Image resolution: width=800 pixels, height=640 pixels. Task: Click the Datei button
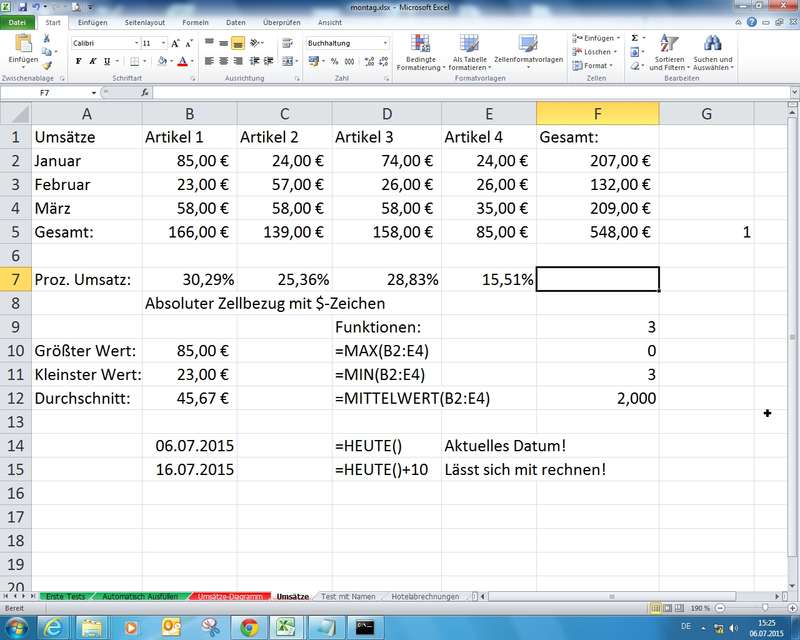point(18,21)
